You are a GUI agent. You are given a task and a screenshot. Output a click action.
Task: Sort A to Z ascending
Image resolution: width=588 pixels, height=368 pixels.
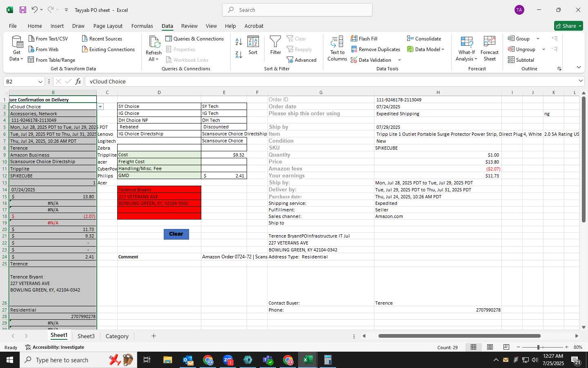click(239, 41)
